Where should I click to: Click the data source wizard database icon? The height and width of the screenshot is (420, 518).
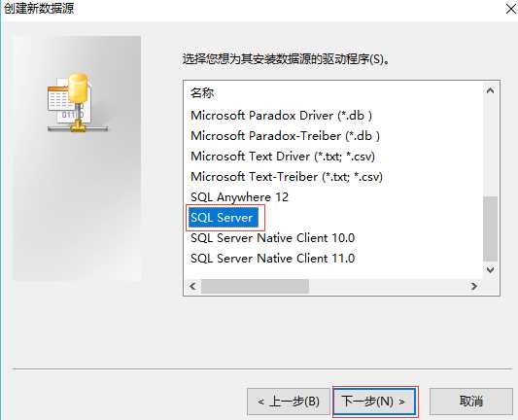78,102
